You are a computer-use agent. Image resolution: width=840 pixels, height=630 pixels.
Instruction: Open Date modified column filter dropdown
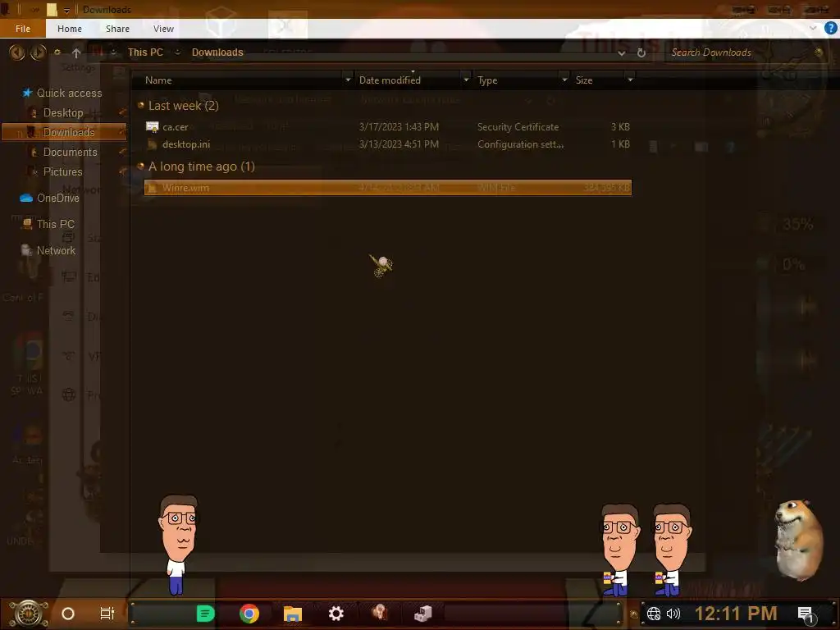tap(466, 80)
